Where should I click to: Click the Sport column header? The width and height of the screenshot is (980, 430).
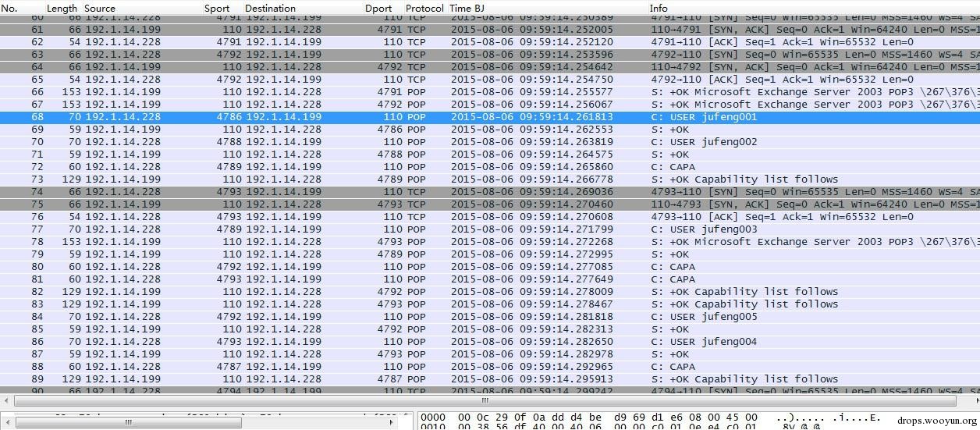click(217, 8)
